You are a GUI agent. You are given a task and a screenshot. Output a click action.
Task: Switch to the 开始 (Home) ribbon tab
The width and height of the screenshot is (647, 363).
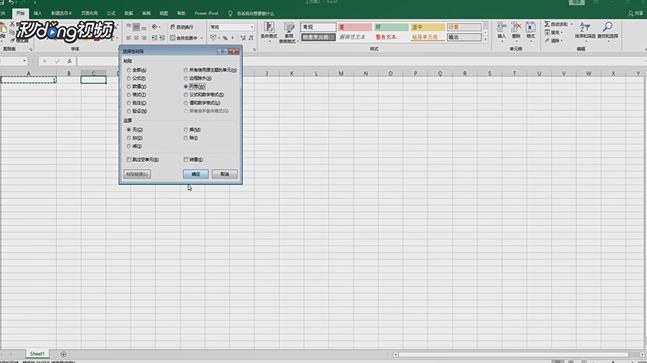(20, 14)
